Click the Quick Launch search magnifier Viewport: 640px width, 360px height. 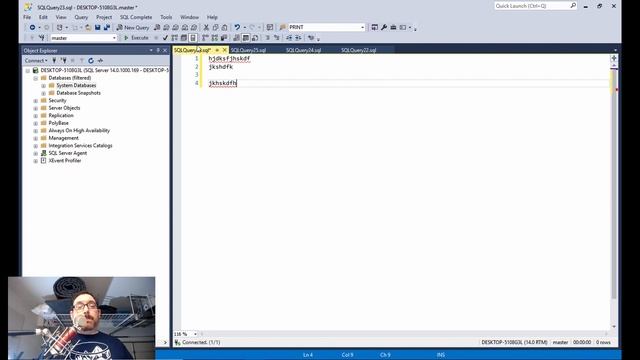pos(573,6)
